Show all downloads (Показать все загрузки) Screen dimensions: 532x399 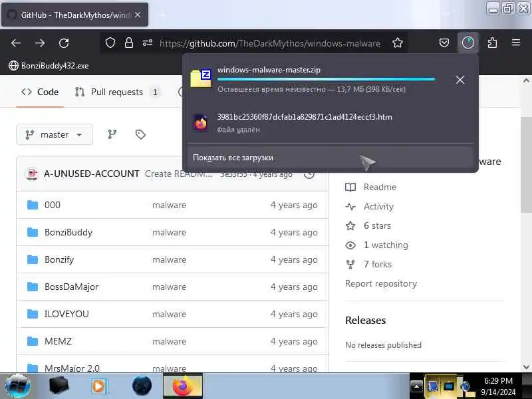pos(330,158)
